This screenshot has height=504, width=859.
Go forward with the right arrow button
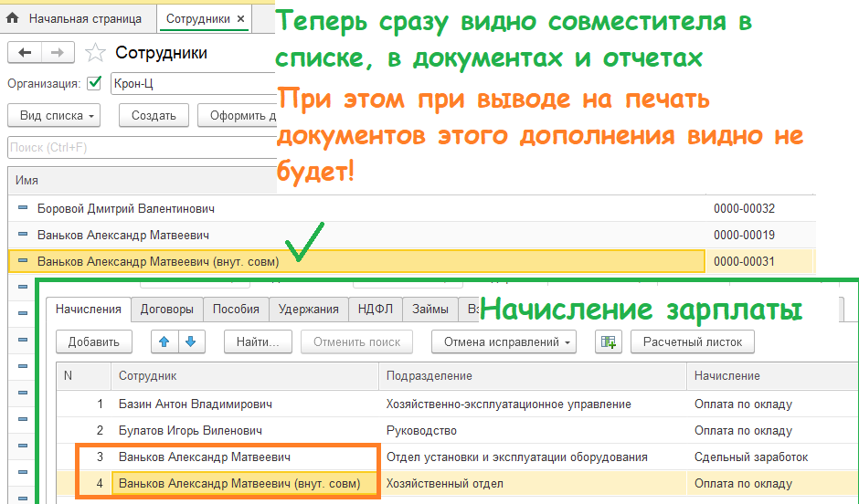coord(58,53)
